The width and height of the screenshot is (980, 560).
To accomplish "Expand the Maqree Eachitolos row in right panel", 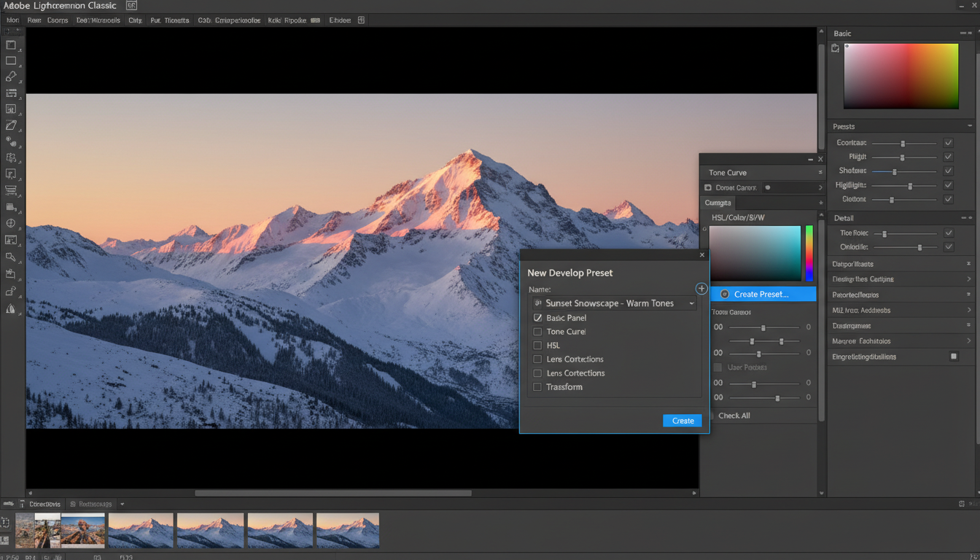I will click(970, 341).
